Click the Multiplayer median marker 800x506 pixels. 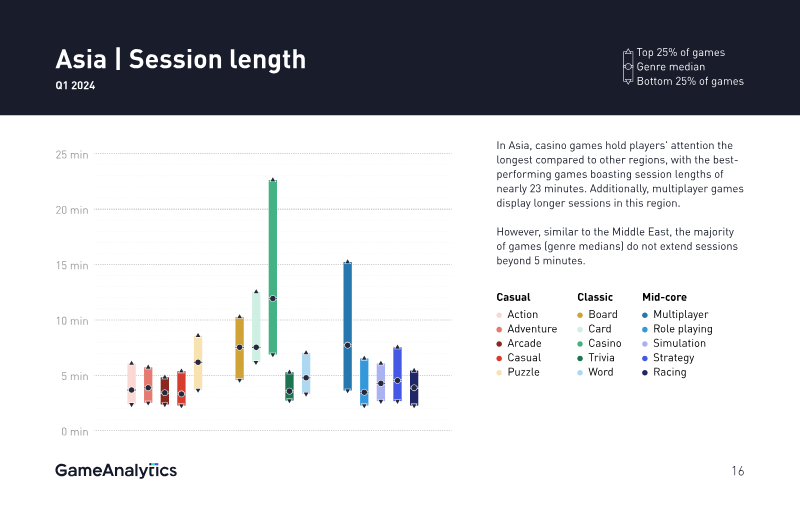click(x=347, y=345)
